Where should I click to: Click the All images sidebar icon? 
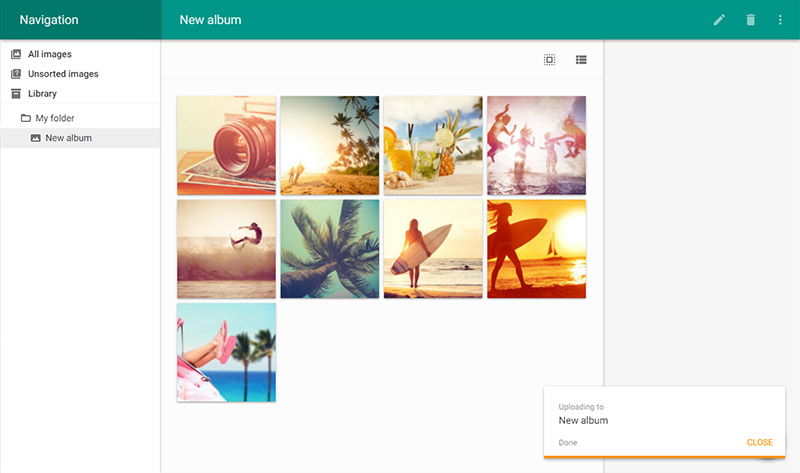pyautogui.click(x=16, y=54)
